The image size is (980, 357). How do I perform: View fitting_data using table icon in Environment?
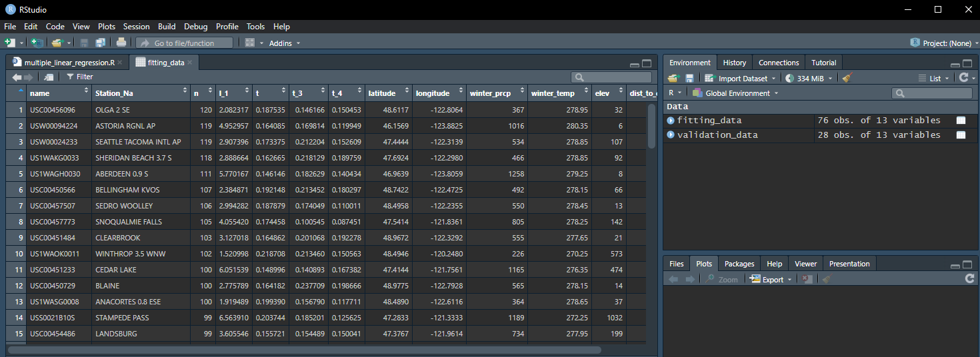pyautogui.click(x=961, y=121)
